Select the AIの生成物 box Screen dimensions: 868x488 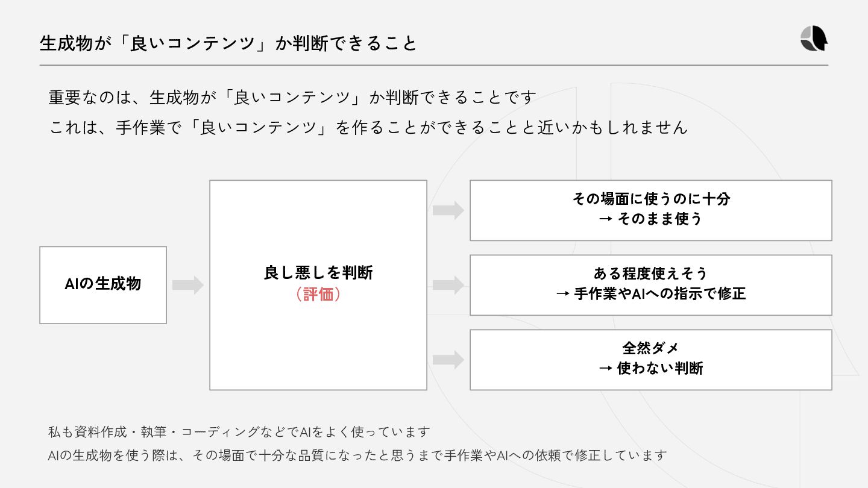103,285
